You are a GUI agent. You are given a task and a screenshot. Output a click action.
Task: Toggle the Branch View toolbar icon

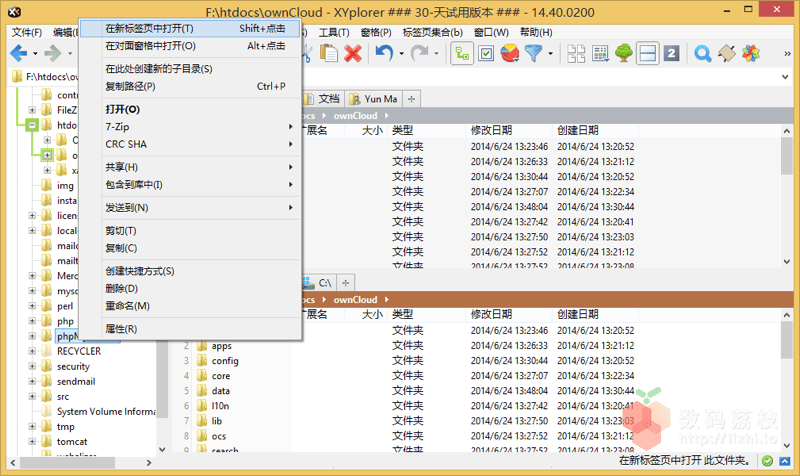click(x=462, y=53)
